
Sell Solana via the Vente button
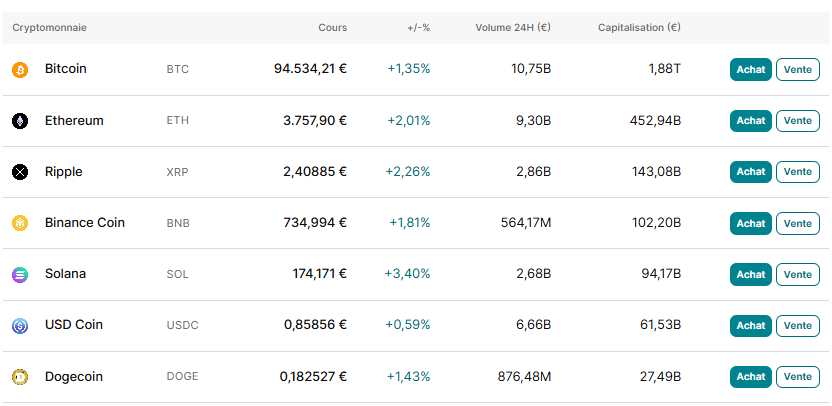coord(798,274)
